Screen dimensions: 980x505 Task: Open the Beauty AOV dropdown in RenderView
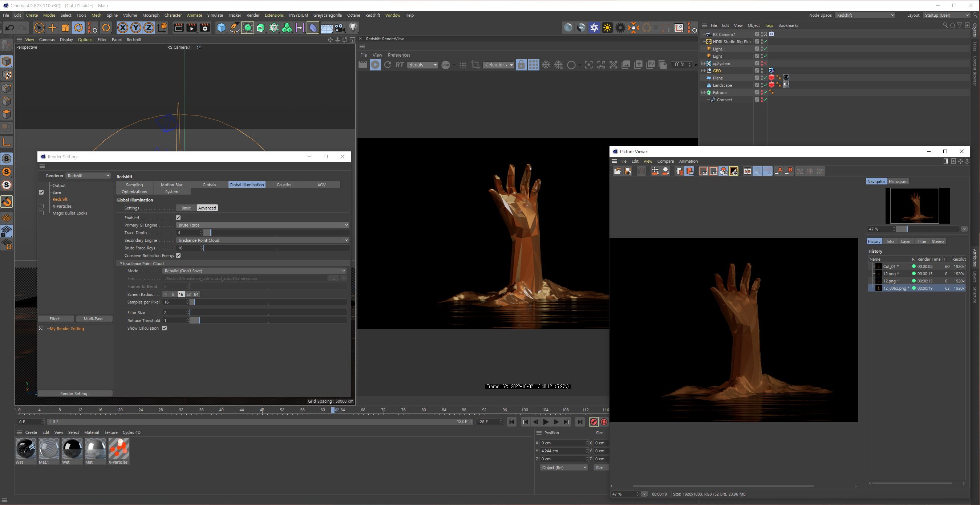[422, 65]
